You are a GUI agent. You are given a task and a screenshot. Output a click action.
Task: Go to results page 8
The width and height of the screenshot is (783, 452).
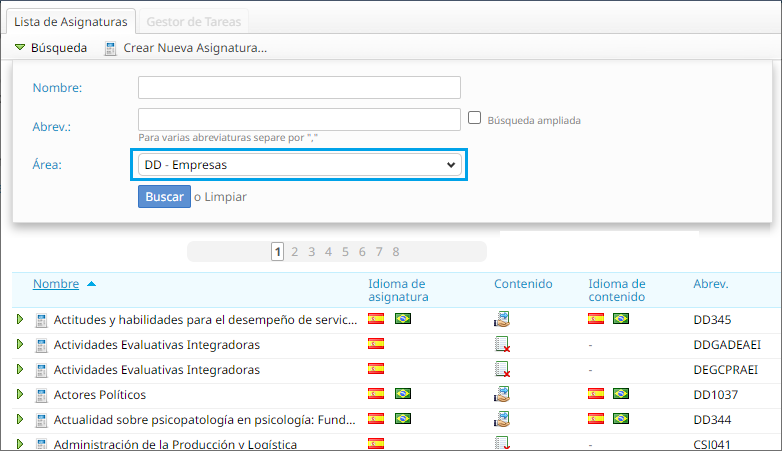(x=395, y=252)
